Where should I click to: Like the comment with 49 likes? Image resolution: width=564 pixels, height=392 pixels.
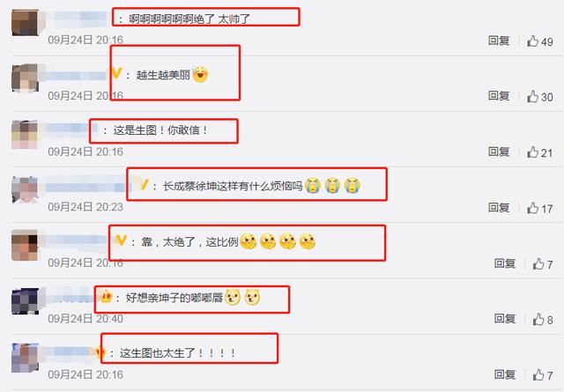(x=532, y=41)
